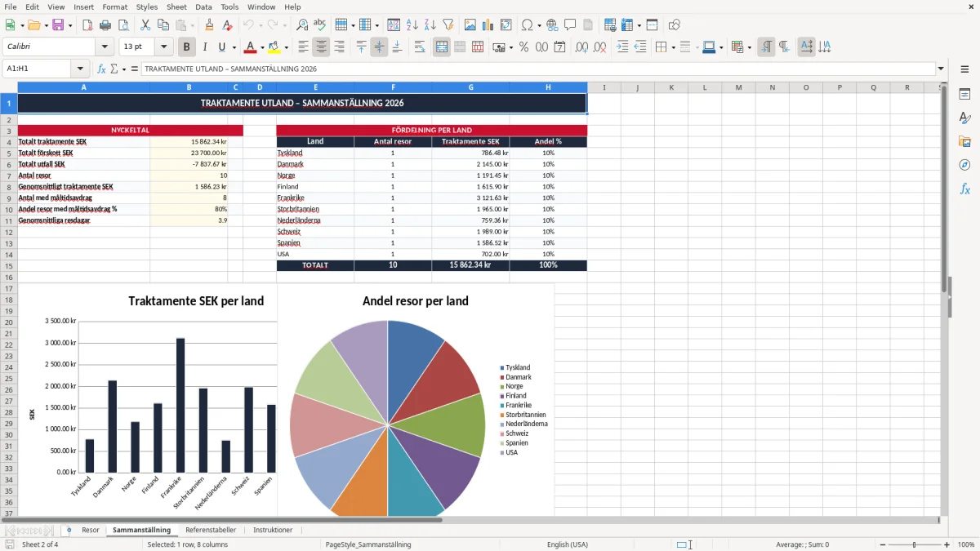Click the Save document icon
Viewport: 980px width, 551px height.
point(58,25)
